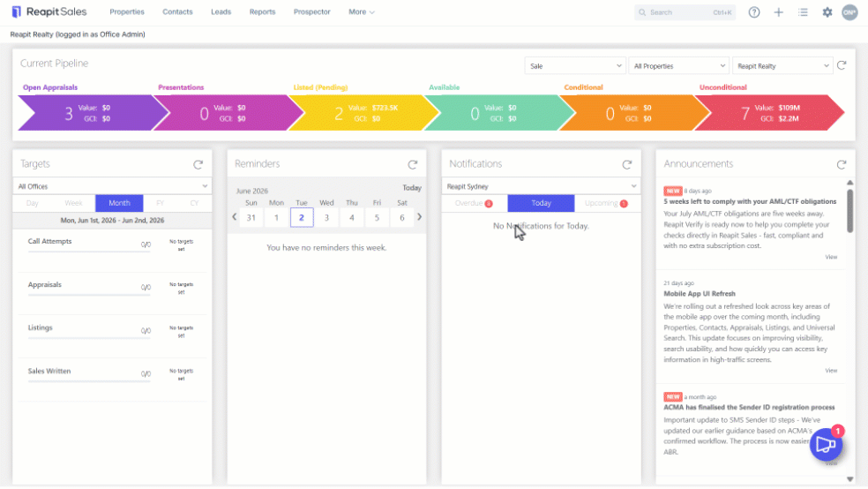Select the Month tab in Targets
The height and width of the screenshot is (489, 868).
pos(119,203)
